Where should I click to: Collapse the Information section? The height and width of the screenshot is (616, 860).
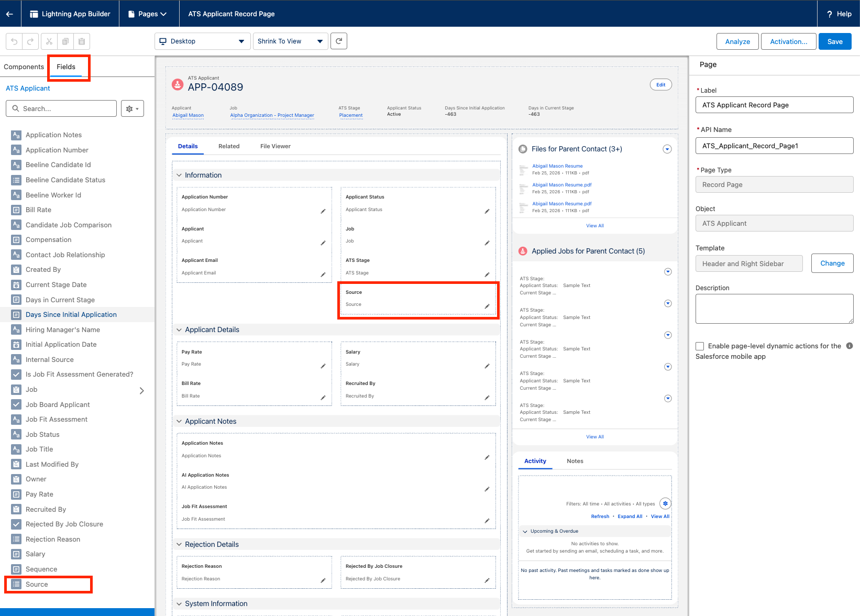coord(179,175)
